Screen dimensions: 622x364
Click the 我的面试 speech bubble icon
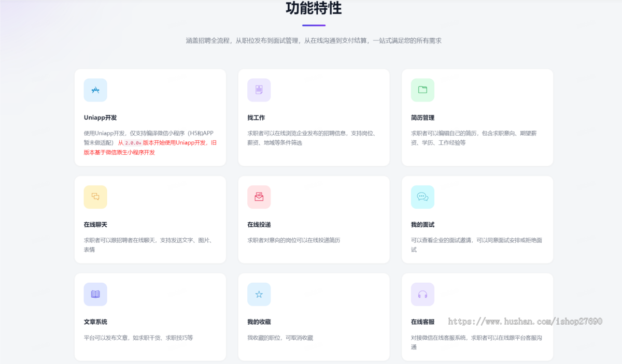point(422,197)
